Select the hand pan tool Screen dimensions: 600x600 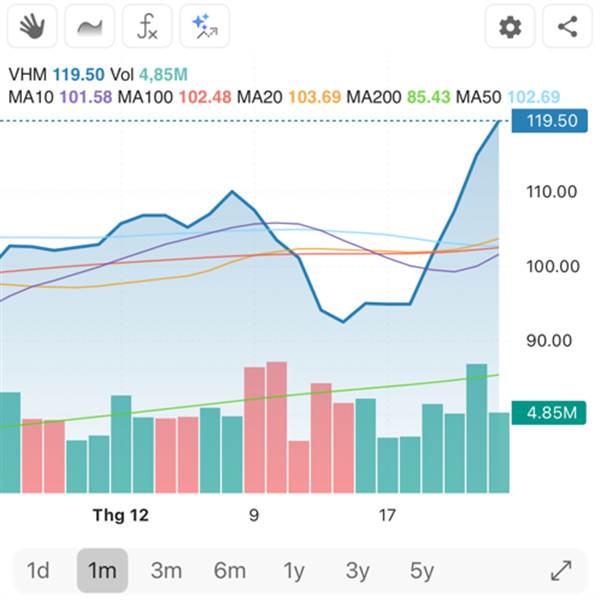click(x=33, y=27)
